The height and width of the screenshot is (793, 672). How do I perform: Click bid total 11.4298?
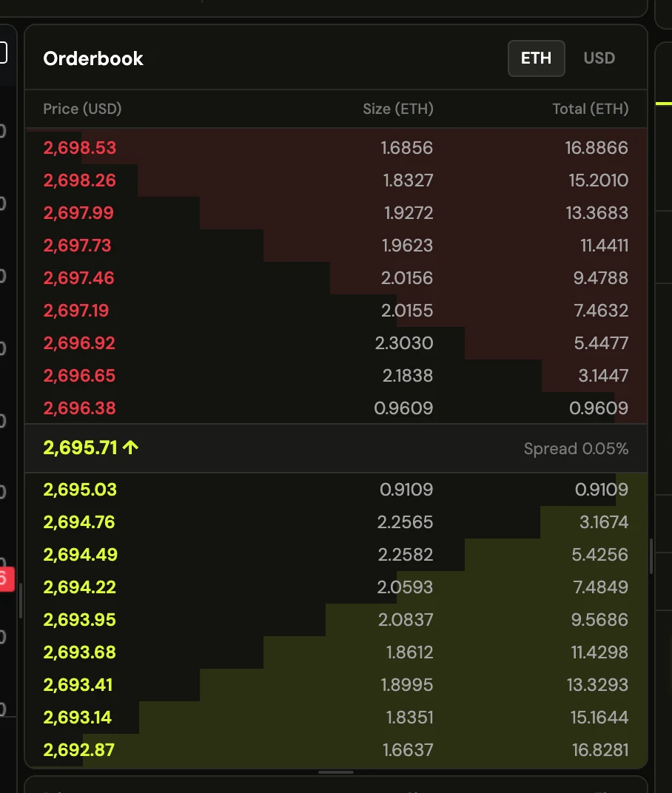[599, 652]
